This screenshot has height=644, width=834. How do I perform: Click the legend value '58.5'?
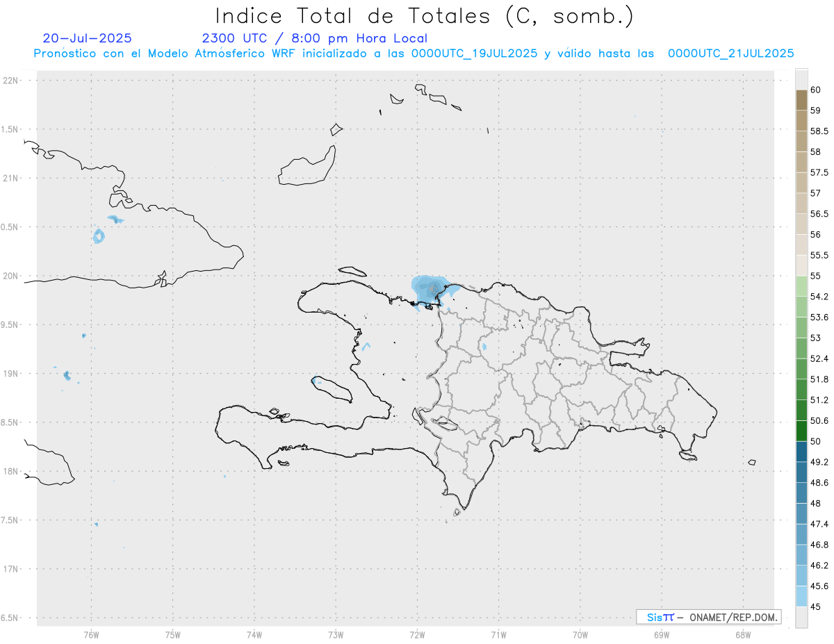tap(819, 131)
